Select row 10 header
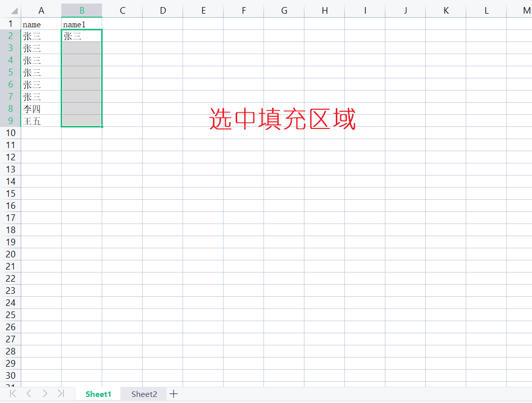 (x=11, y=133)
